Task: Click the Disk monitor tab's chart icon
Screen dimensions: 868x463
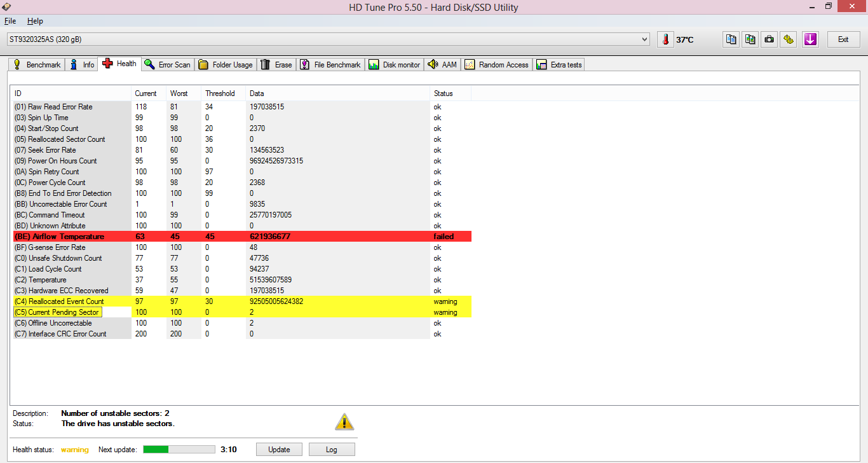Action: pos(374,64)
